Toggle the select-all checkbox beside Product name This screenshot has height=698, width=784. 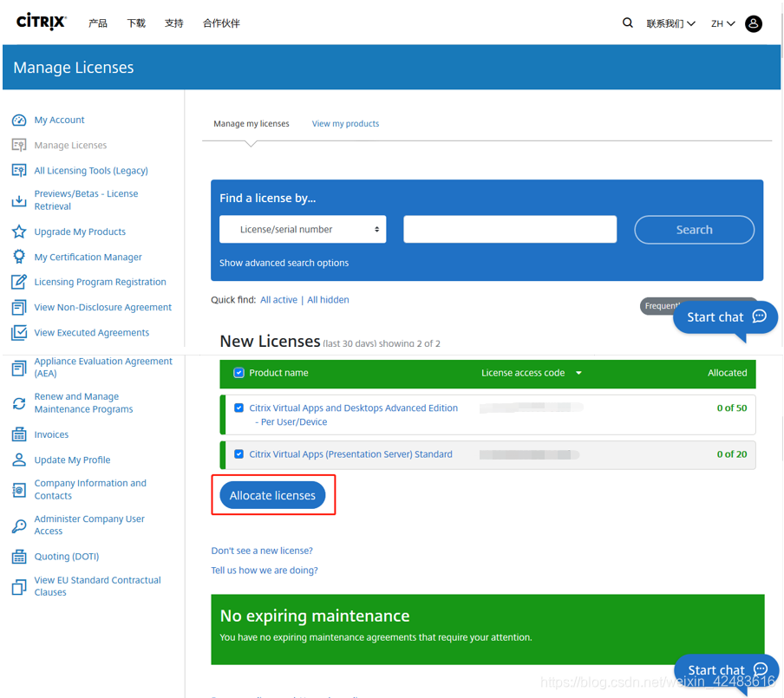[239, 373]
